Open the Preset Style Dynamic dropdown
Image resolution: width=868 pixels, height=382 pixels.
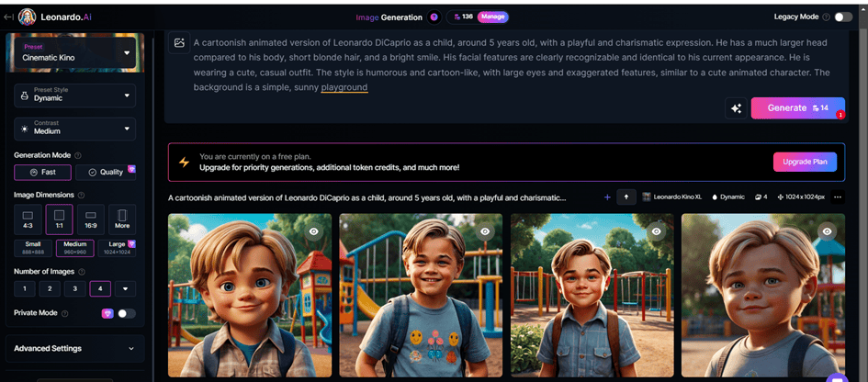(x=74, y=95)
